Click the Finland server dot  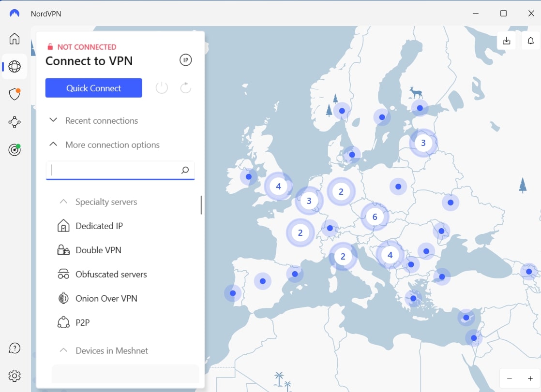click(420, 108)
